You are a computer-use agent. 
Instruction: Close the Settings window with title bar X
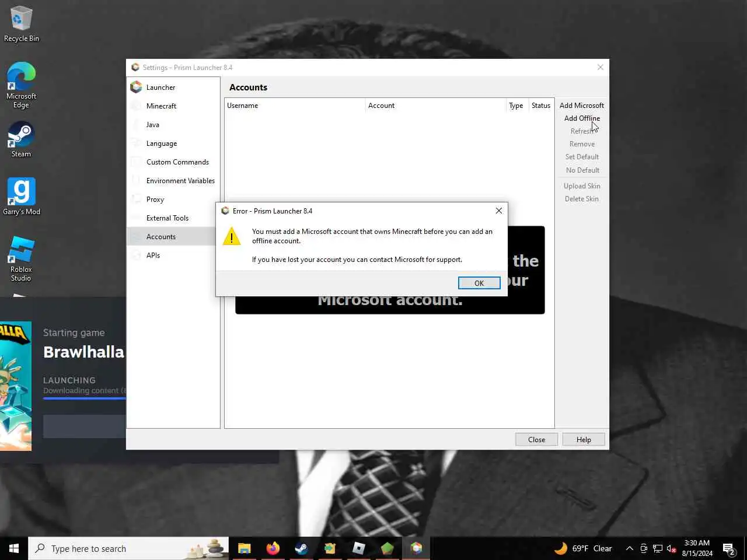[600, 67]
